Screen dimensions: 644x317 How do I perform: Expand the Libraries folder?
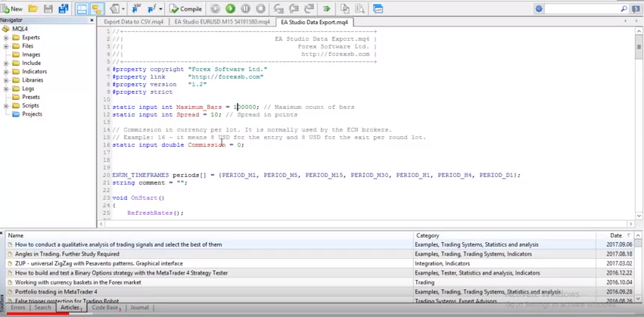point(6,80)
